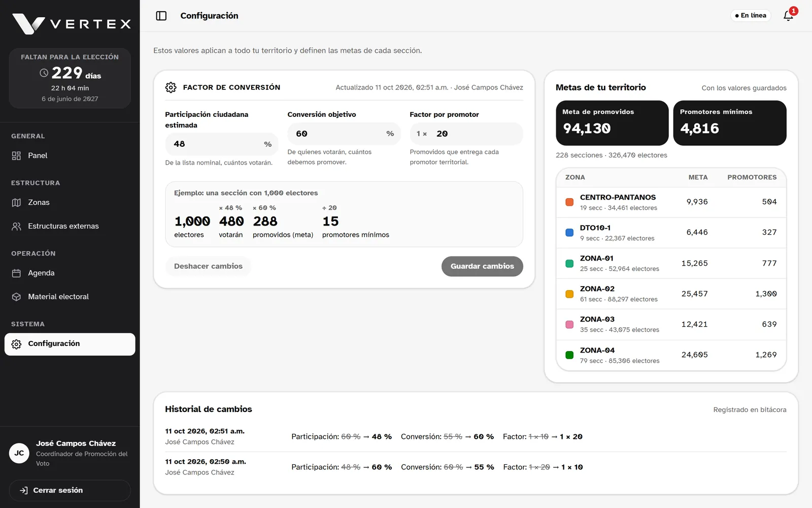Click Guardar cambios button

482,266
